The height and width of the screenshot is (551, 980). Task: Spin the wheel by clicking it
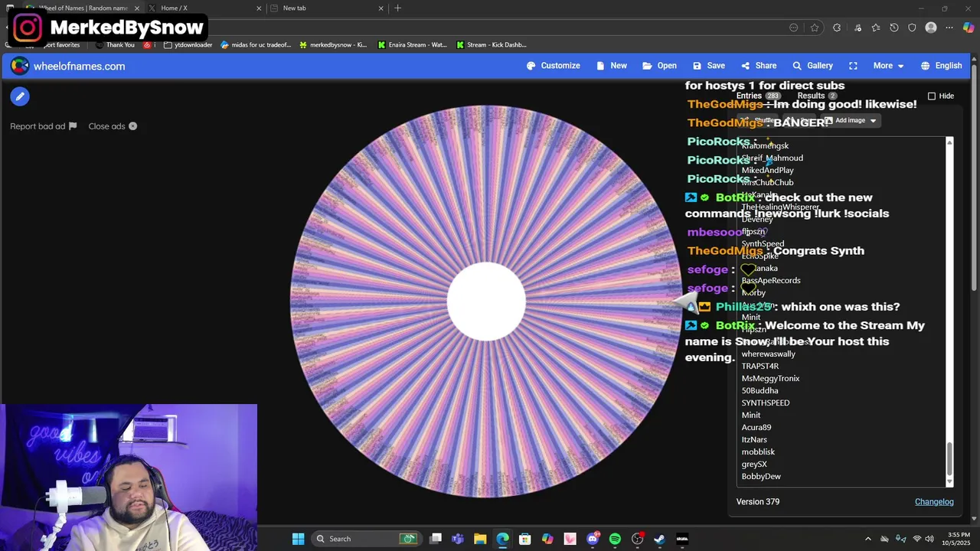(x=486, y=302)
